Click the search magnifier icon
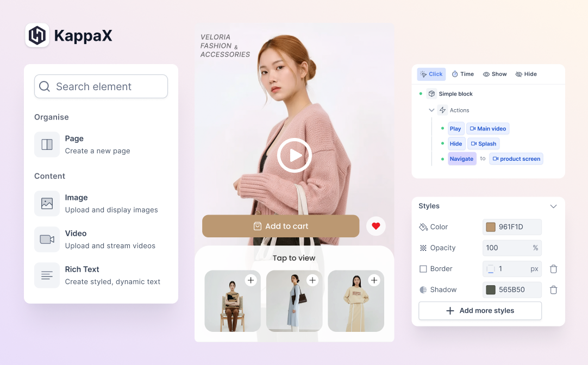588x365 pixels. pyautogui.click(x=44, y=86)
